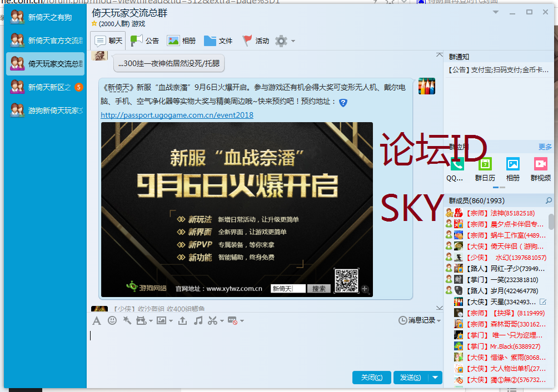558x392 pixels.
Task: Open title bar dropdown triangle menu
Action: tap(496, 12)
